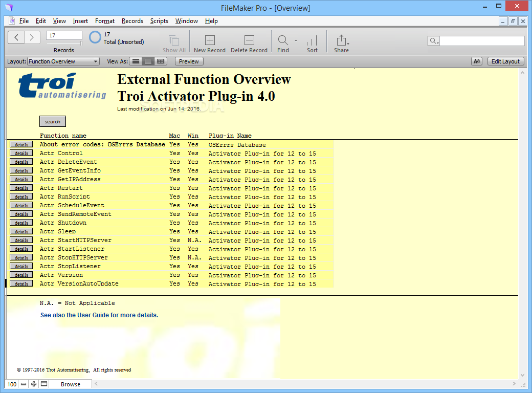Click the current record number field
Image resolution: width=532 pixels, height=393 pixels.
[x=64, y=35]
